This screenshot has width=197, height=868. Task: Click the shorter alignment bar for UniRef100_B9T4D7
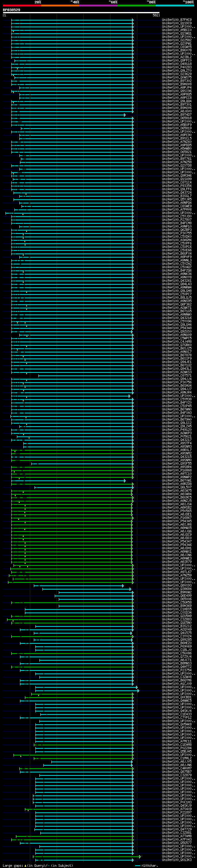click(69, 115)
